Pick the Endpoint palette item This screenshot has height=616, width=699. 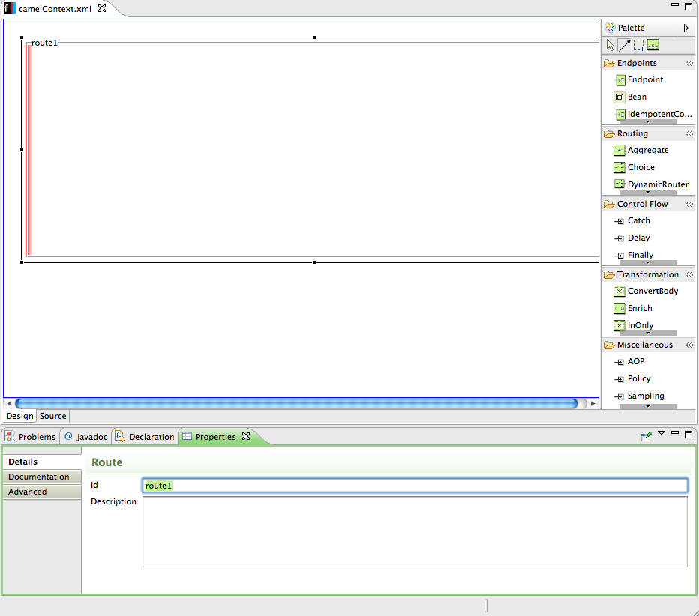[645, 79]
